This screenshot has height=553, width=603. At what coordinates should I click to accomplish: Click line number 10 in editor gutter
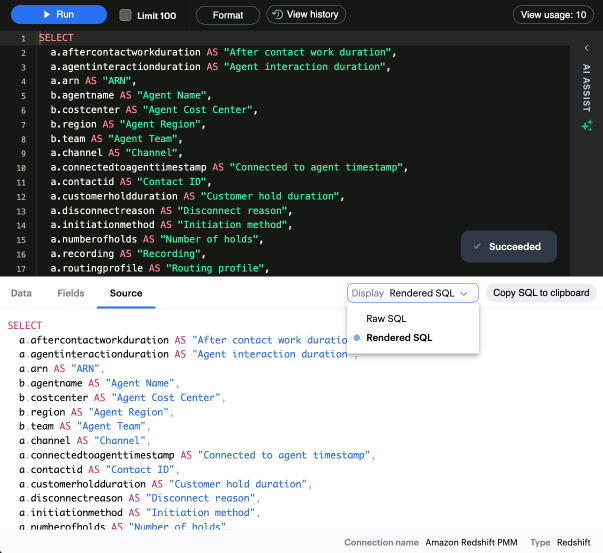pyautogui.click(x=21, y=169)
